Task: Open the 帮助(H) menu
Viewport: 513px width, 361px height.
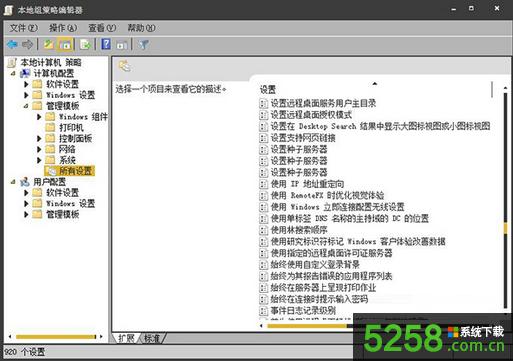Action: 141,28
